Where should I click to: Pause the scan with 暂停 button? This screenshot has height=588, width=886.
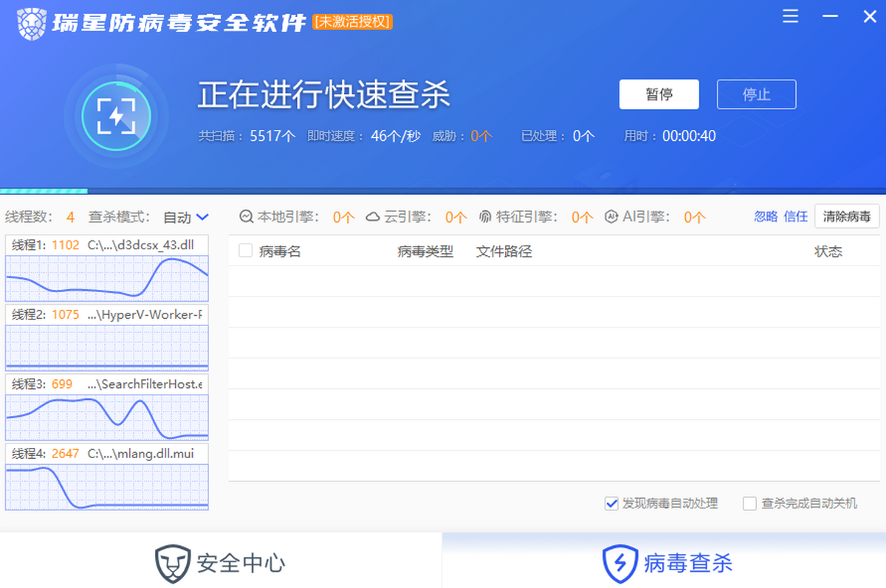coord(659,94)
